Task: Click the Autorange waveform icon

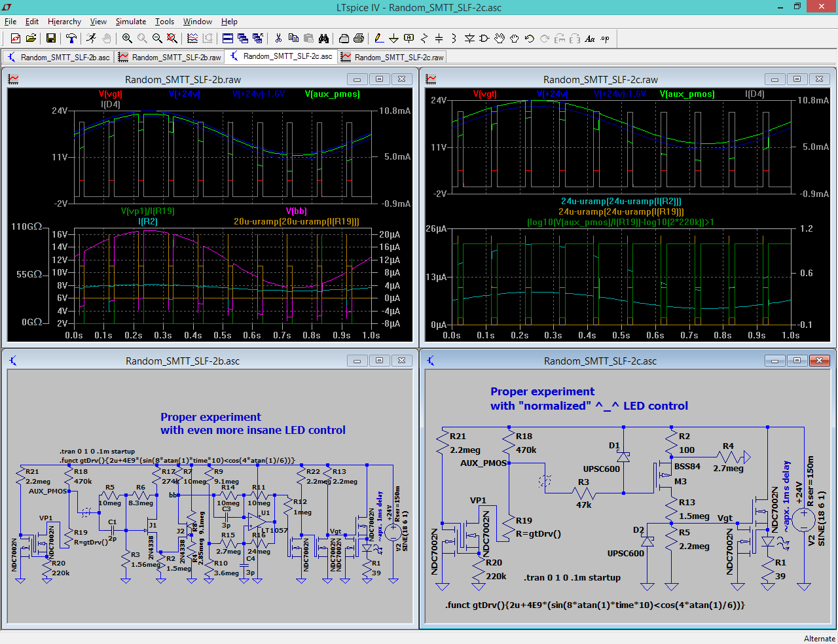Action: coord(192,39)
